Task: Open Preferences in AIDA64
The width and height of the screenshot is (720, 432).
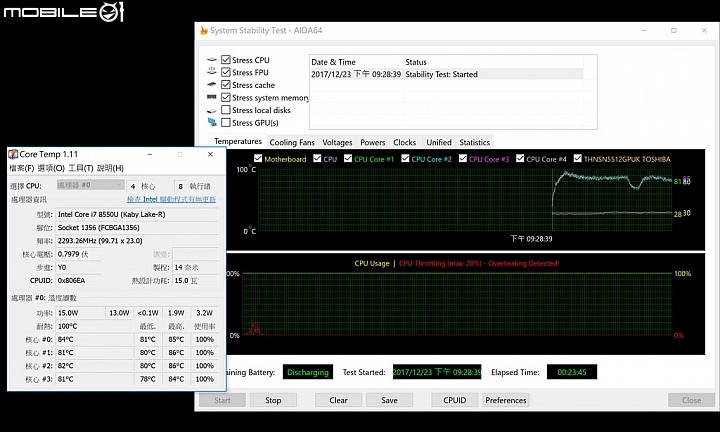Action: 506,400
